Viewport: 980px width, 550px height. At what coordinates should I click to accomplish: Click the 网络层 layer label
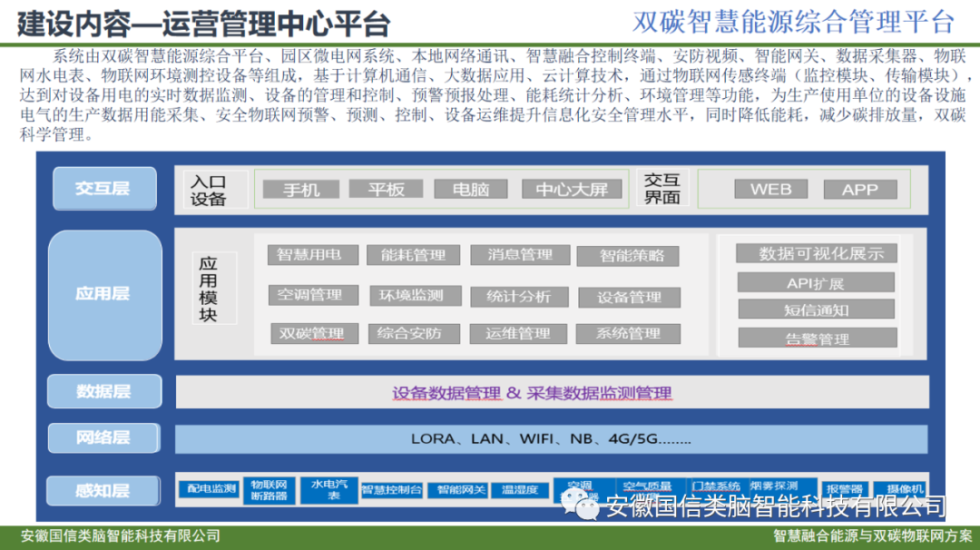[103, 437]
